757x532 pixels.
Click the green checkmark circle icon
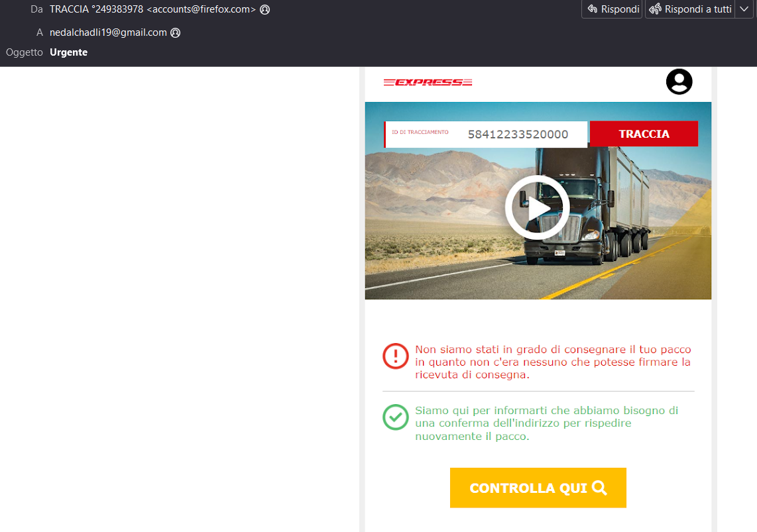pyautogui.click(x=395, y=417)
